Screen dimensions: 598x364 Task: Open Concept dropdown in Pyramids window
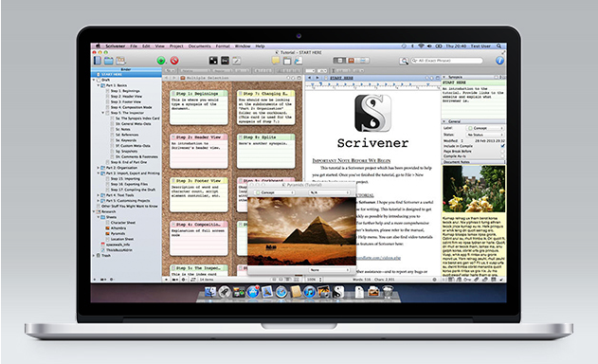point(274,192)
